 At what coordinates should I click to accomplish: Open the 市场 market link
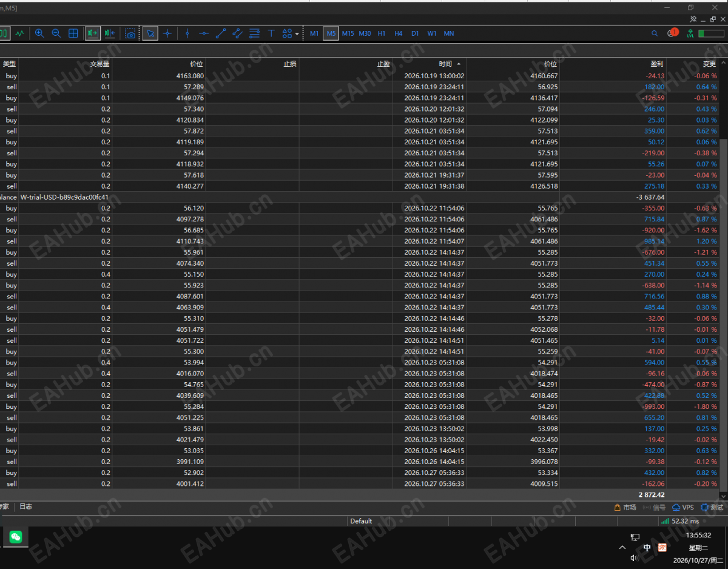625,507
